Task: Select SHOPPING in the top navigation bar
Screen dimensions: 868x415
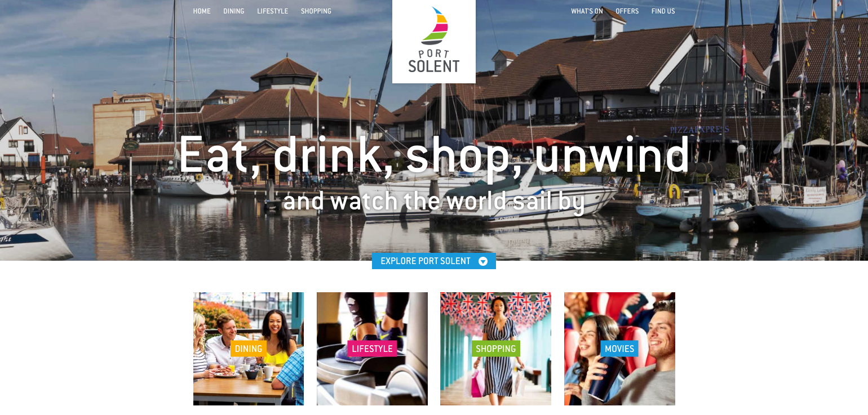Action: point(316,11)
